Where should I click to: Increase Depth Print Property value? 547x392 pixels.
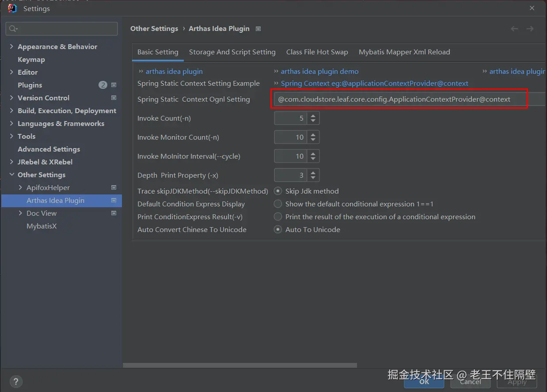(313, 173)
